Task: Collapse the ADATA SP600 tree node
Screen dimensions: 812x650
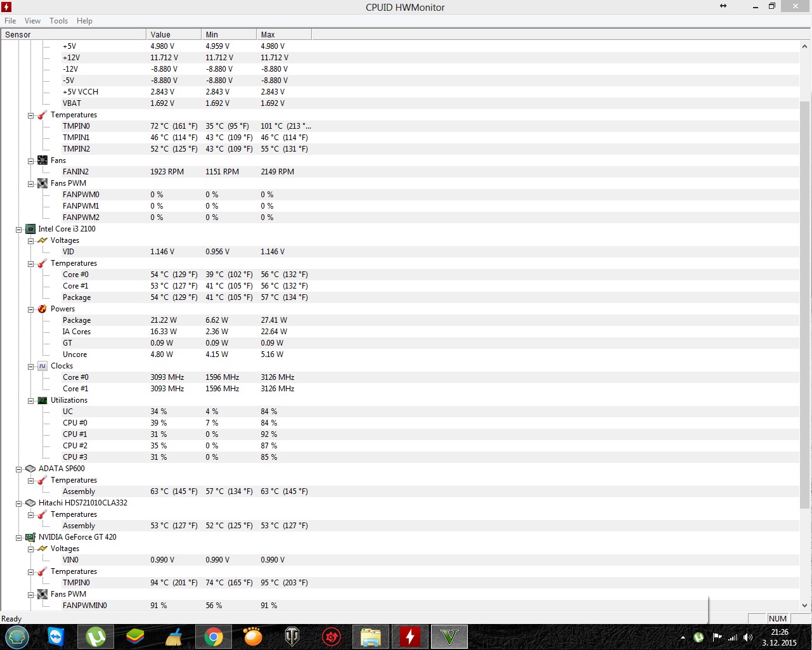Action: point(19,469)
